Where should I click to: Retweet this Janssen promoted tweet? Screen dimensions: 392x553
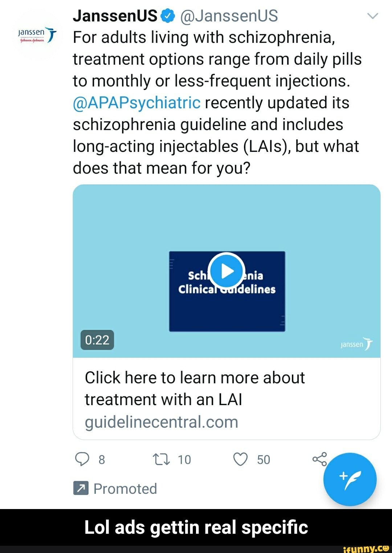[x=162, y=460]
